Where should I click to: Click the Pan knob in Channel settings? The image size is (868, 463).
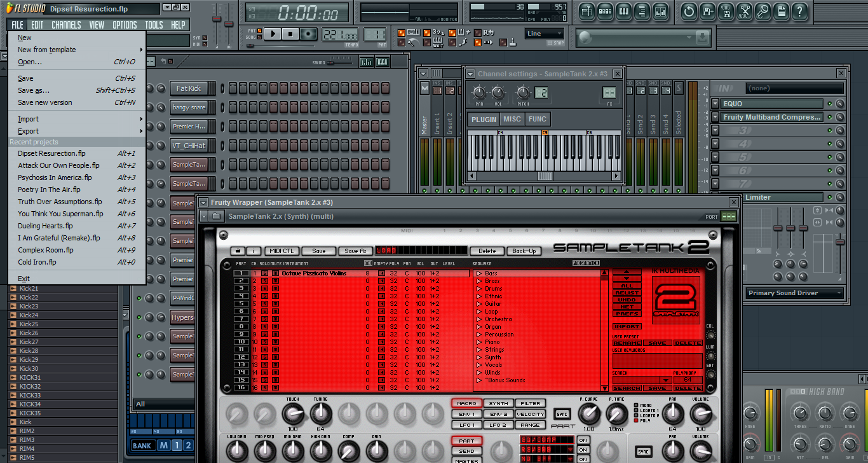(479, 93)
